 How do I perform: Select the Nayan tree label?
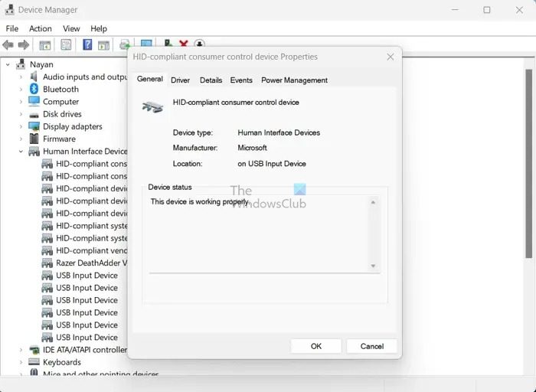[41, 64]
